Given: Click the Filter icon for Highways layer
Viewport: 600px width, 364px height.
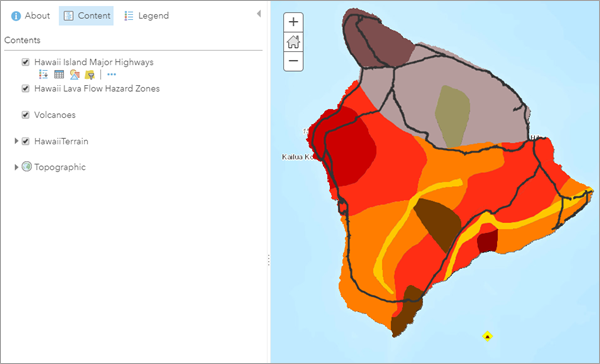Looking at the screenshot, I should (90, 74).
